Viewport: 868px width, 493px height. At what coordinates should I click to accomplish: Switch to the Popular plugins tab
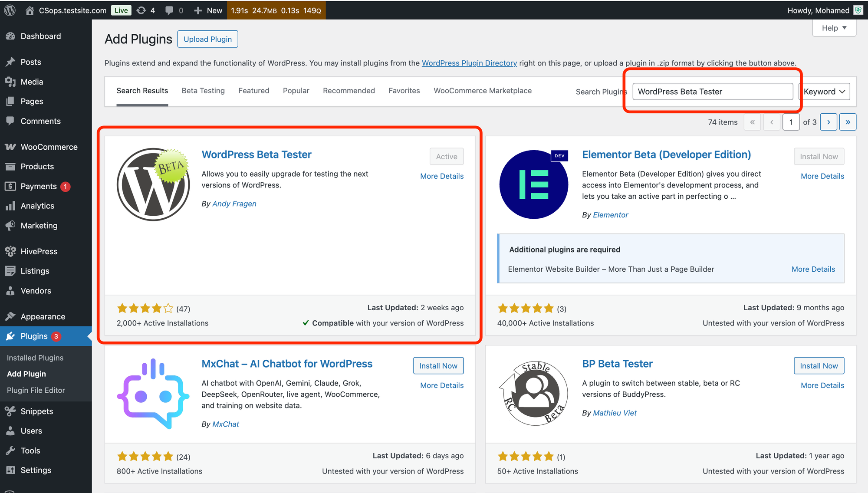pyautogui.click(x=296, y=91)
